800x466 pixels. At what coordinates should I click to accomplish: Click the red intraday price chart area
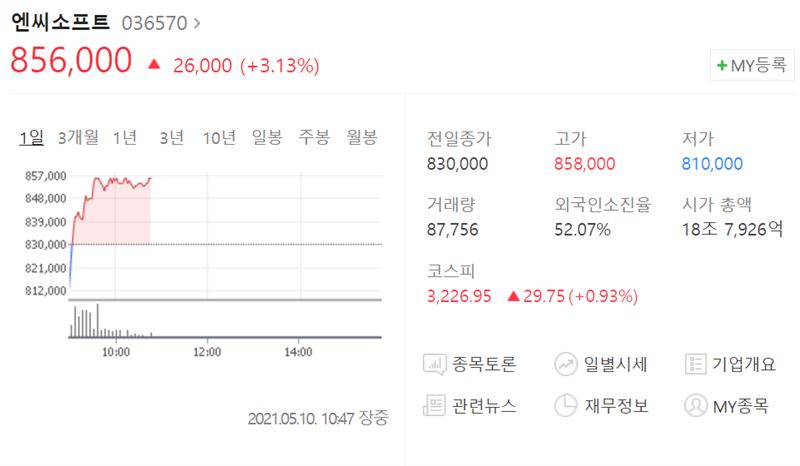tap(110, 211)
